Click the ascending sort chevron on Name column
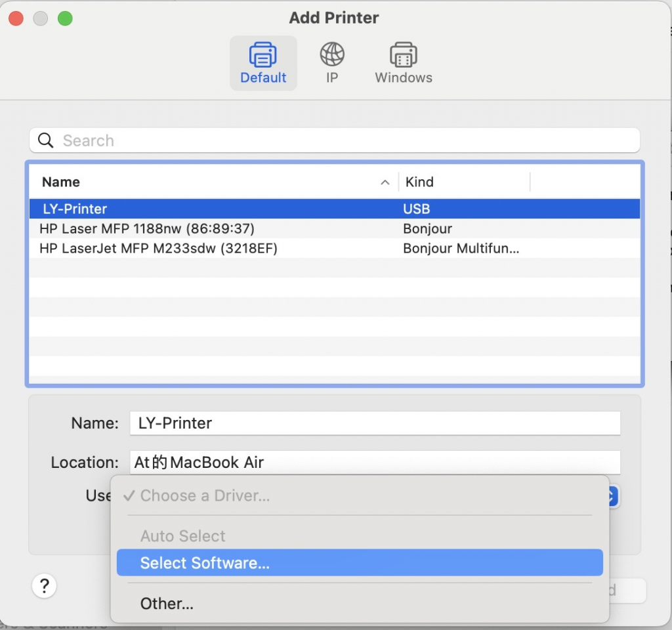 tap(386, 182)
